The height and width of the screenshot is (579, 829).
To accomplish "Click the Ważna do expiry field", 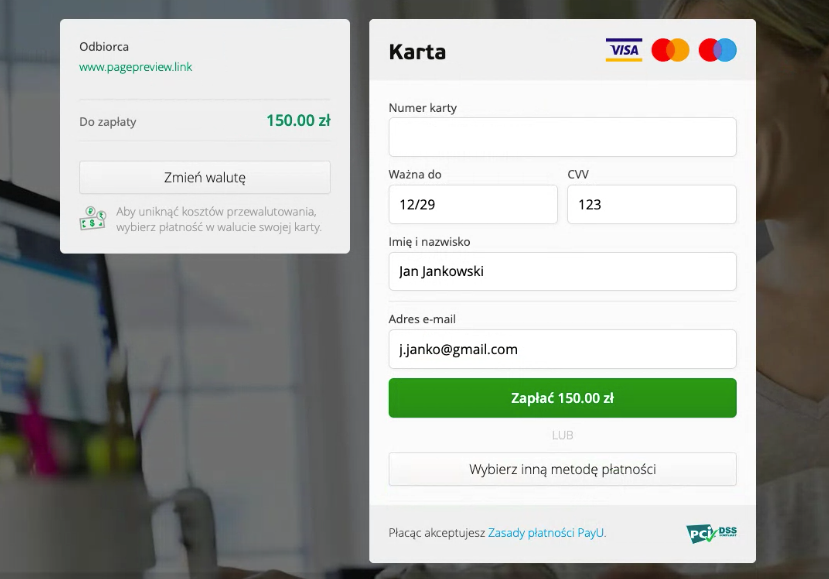I will coord(473,204).
